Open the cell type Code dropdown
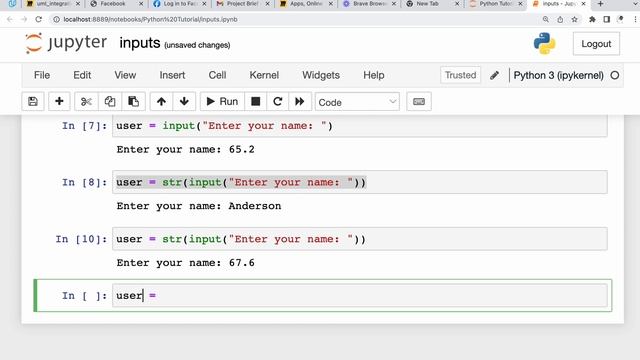The width and height of the screenshot is (640, 360). click(357, 102)
